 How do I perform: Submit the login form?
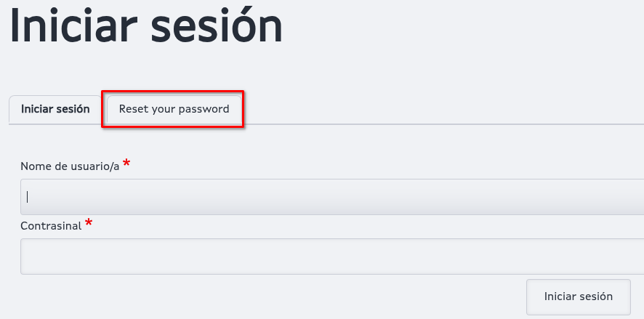[578, 296]
